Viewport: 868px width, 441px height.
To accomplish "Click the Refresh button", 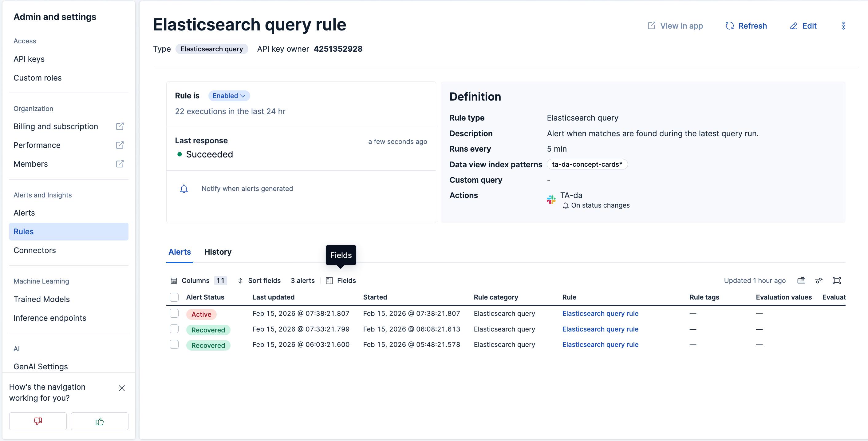I will pos(746,26).
